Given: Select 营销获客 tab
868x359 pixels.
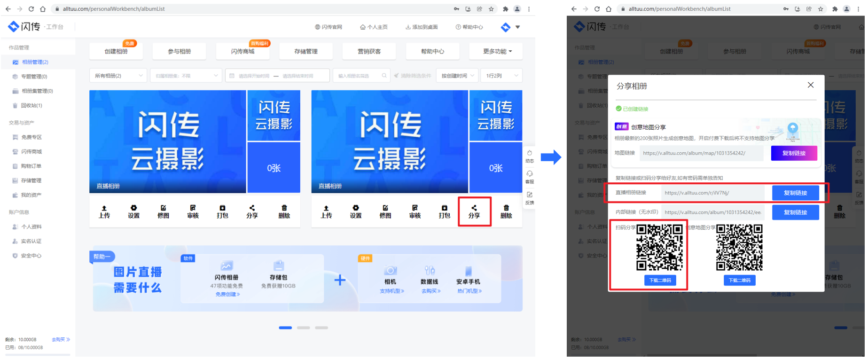Looking at the screenshot, I should point(369,51).
